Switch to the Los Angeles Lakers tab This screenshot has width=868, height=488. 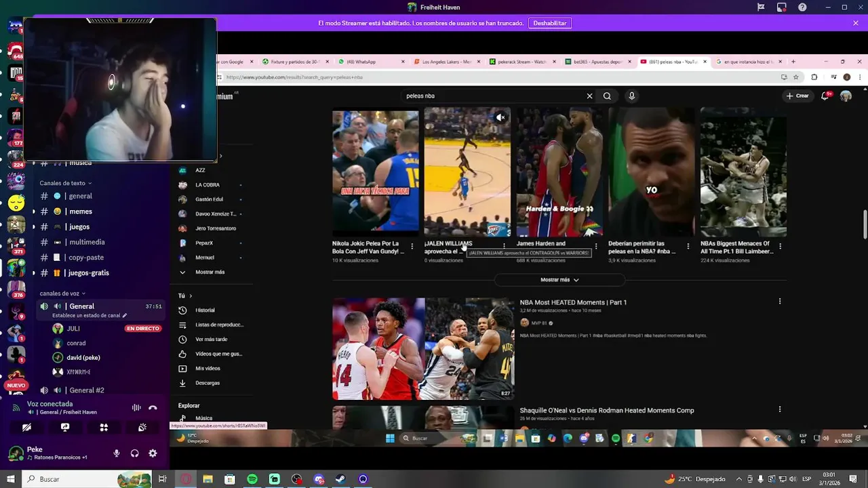pos(446,62)
